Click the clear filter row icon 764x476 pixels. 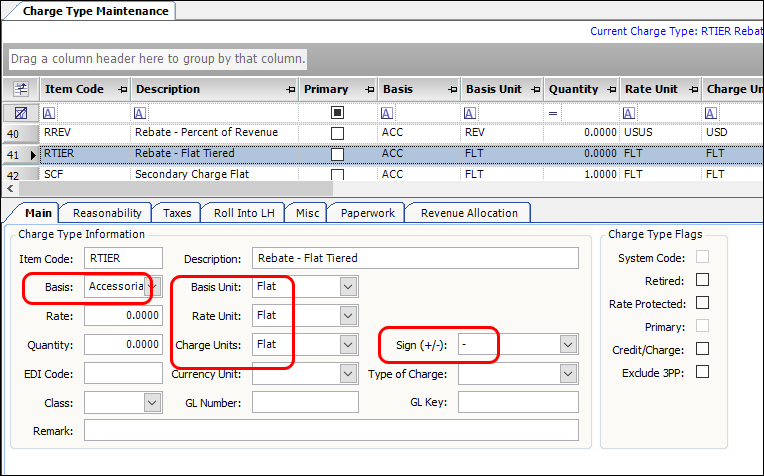(x=21, y=113)
